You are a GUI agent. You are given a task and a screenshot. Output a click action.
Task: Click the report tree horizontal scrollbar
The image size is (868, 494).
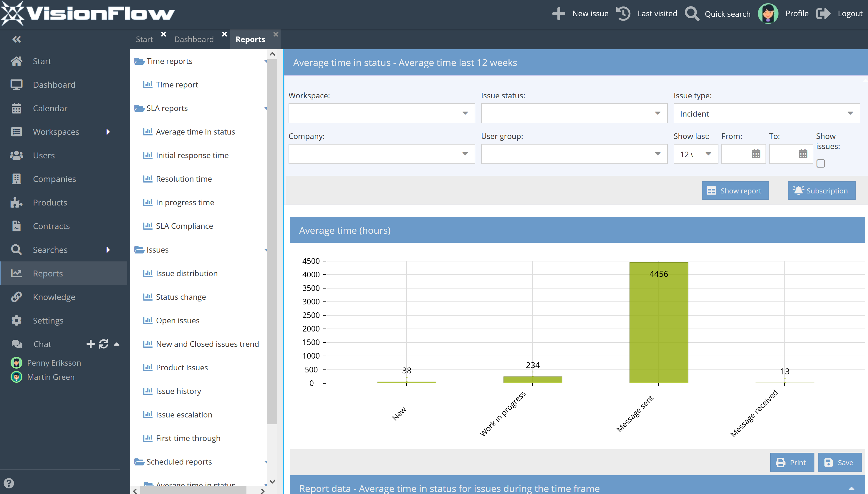pos(193,490)
